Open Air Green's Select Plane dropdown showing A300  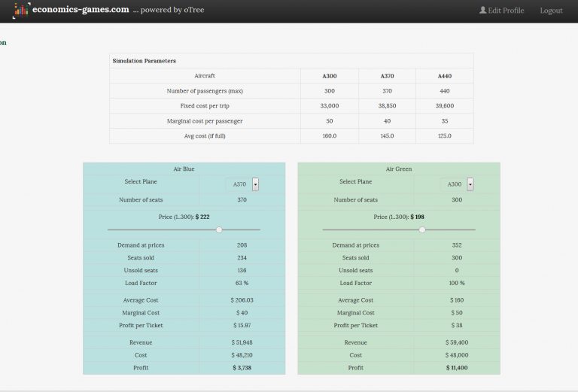(x=455, y=184)
